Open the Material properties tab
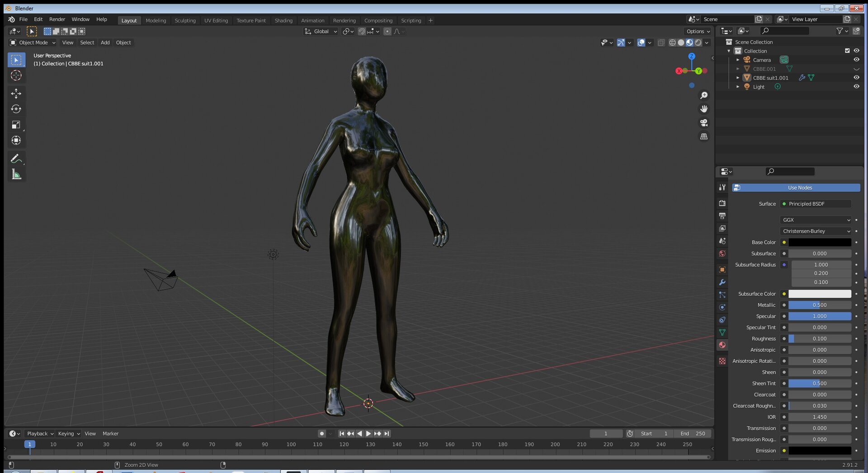 point(722,345)
